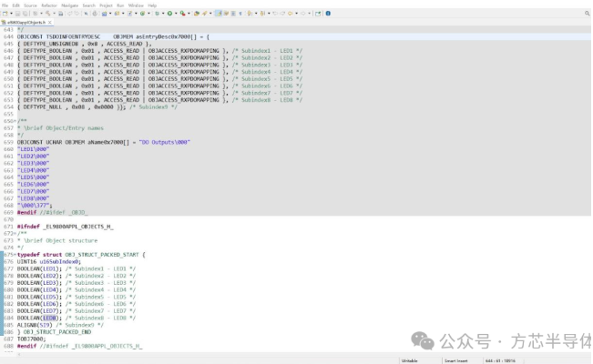The width and height of the screenshot is (593, 364).
Task: Click the "LED1\000" string on line 660
Action: [34, 149]
